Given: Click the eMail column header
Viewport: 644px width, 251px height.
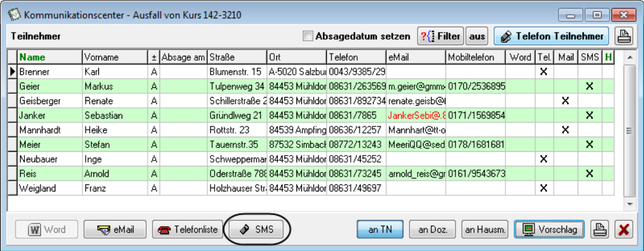Looking at the screenshot, I should coord(416,57).
